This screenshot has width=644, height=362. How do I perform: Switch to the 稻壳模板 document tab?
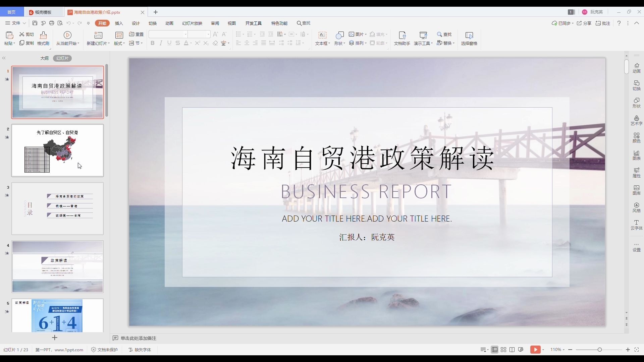[x=43, y=12]
